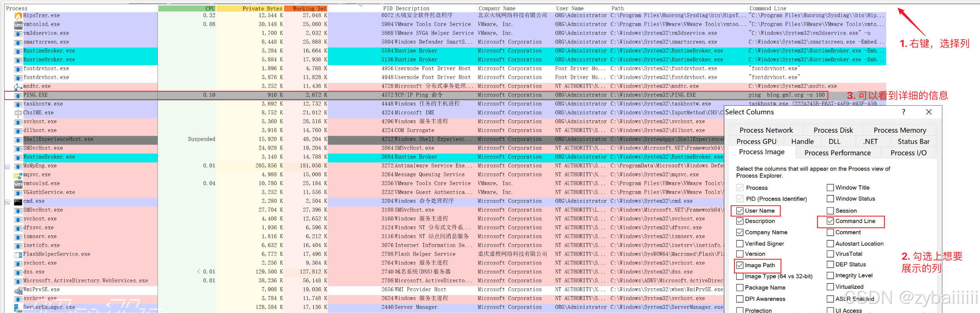Screen dimensions: 980x313
Task: Enable the DEP Status checkbox
Action: point(830,265)
